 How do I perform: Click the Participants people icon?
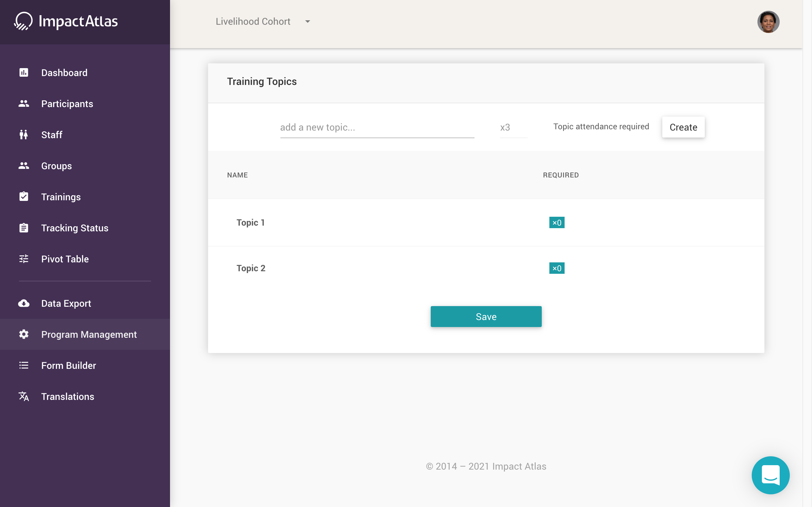[23, 104]
